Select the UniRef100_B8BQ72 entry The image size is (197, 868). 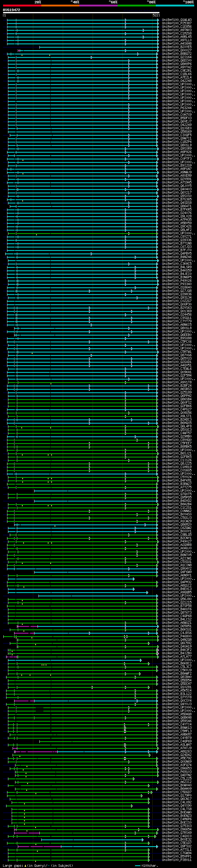pos(177,54)
